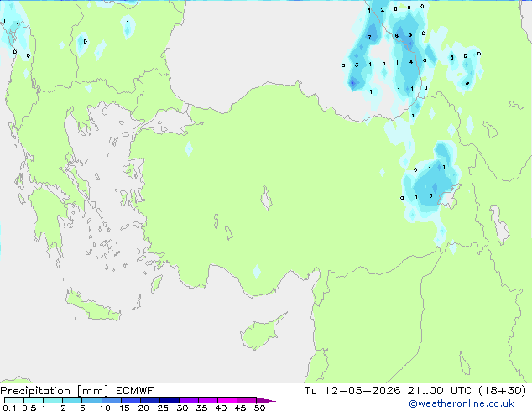This screenshot has width=532, height=411.
Task: Click the 'Precipitation [mm]' title text
Action: click(x=55, y=391)
